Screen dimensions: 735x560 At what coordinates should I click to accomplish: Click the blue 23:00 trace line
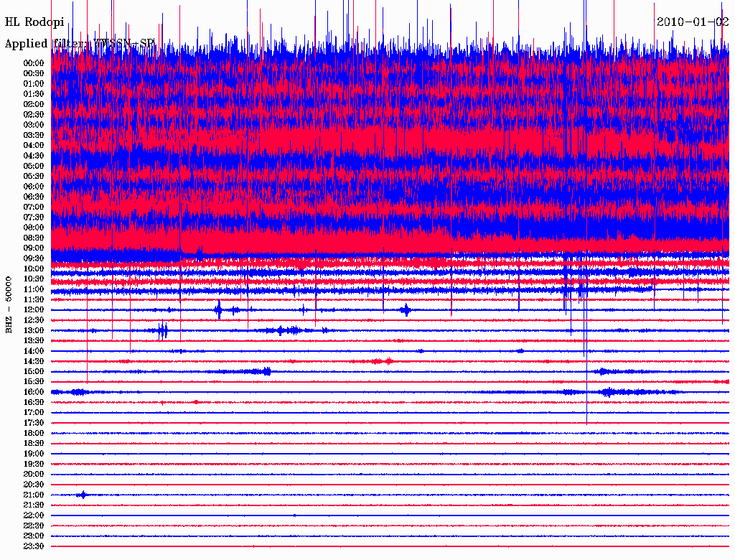click(x=390, y=536)
